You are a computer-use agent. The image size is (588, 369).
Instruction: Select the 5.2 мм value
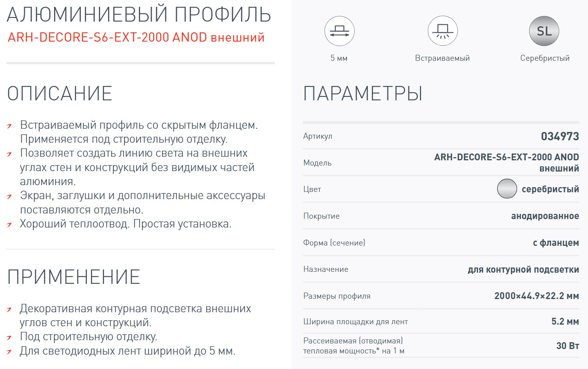(x=565, y=321)
